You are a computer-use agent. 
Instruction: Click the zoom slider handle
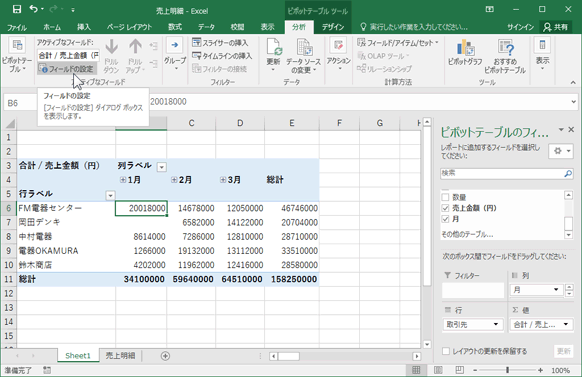tap(507, 370)
